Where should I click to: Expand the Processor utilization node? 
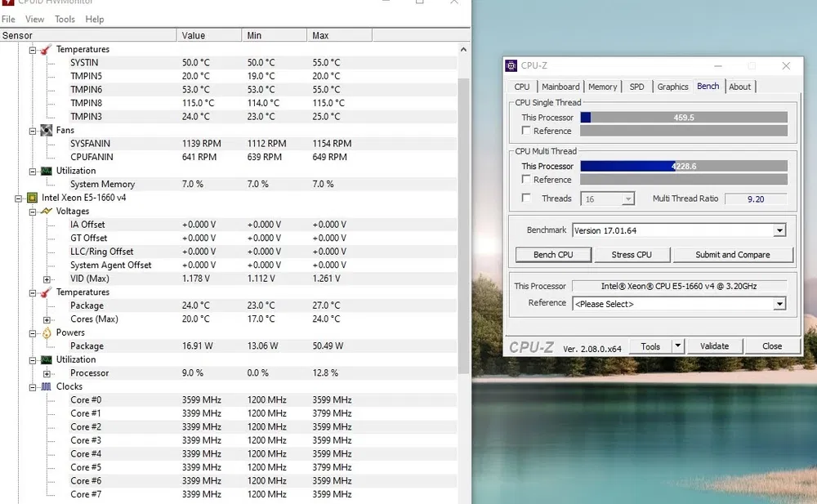pyautogui.click(x=47, y=373)
